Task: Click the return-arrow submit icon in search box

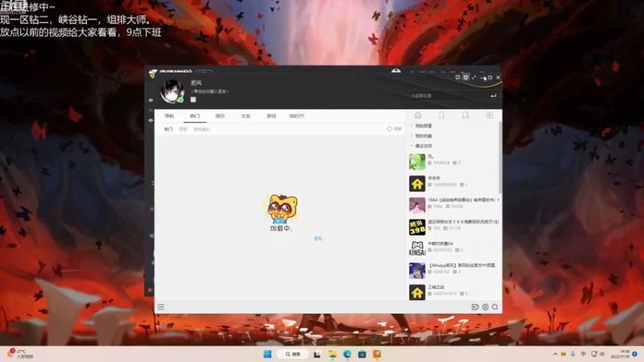Action: coord(493,96)
